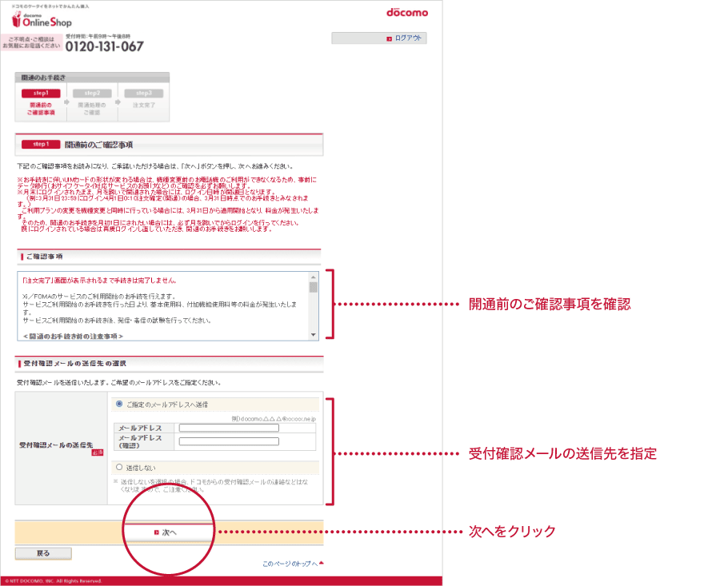Click the ＜開通のお手続き前の注意事項＞ text
Image resolution: width=728 pixels, height=586 pixels.
(x=73, y=337)
